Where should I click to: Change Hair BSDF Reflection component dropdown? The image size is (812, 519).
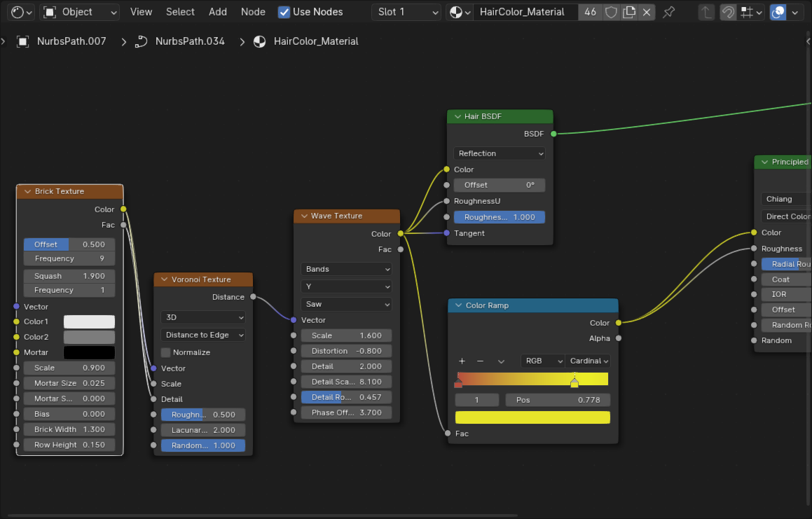(500, 153)
